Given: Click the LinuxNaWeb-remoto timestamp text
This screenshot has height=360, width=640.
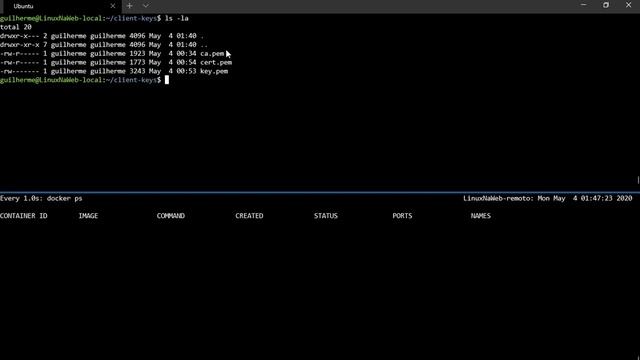Looking at the screenshot, I should (547, 198).
